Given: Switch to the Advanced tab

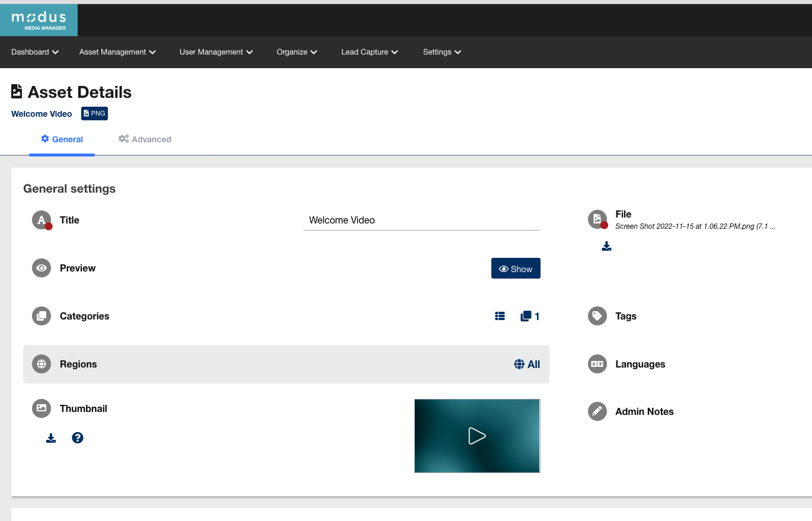Looking at the screenshot, I should click(145, 139).
